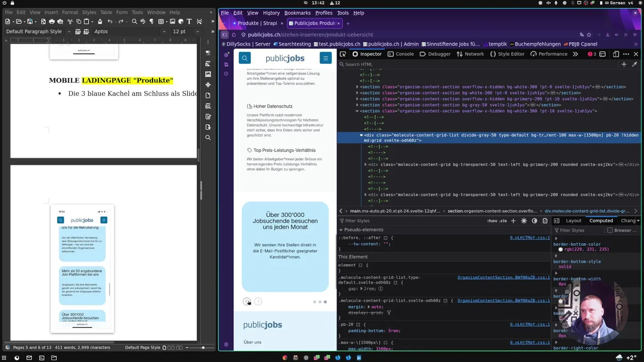Open the Writer sidebar Properties deck icon
The width and height of the screenshot is (644, 362).
[x=208, y=53]
